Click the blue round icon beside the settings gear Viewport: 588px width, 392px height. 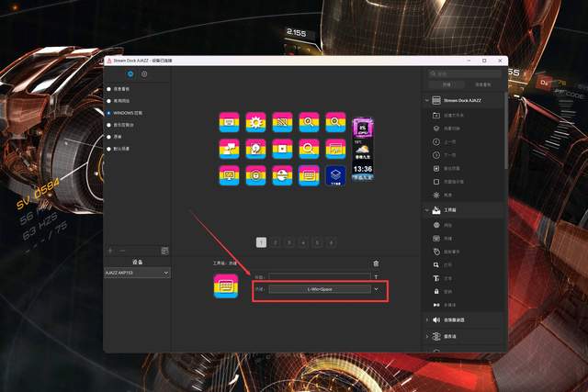point(130,74)
